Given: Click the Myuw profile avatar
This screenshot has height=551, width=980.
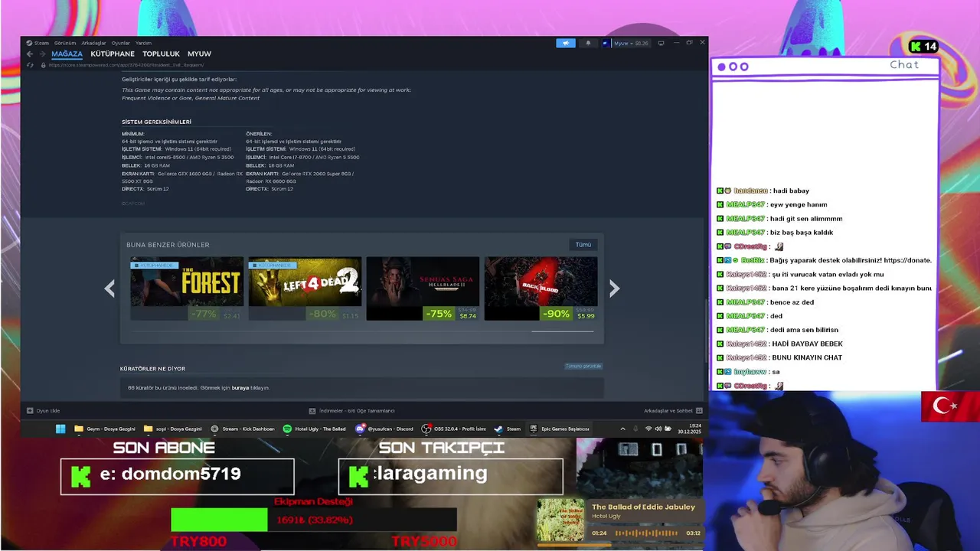Looking at the screenshot, I should 606,43.
